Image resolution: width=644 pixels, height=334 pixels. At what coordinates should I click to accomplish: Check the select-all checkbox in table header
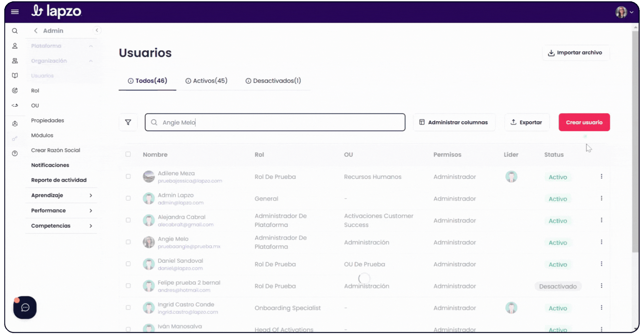pos(128,154)
